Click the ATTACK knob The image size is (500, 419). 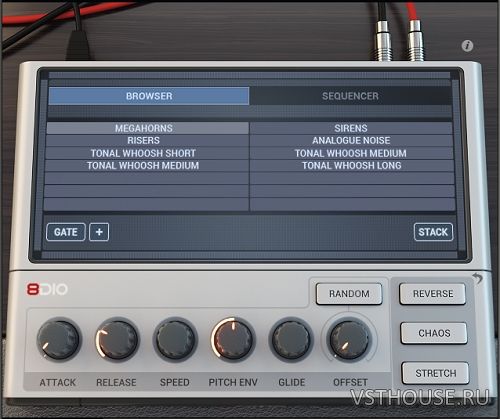click(59, 339)
